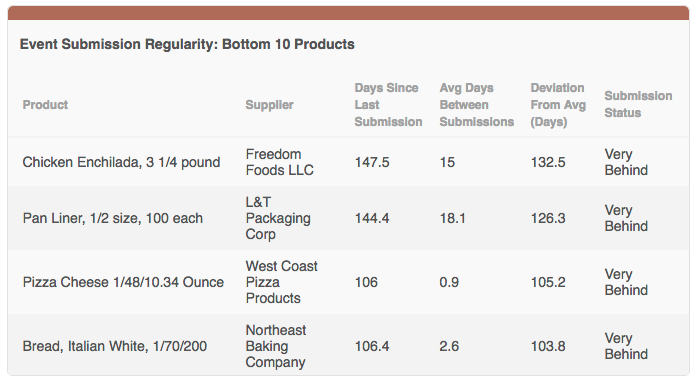Click the Days Since Last Submission header
The image size is (699, 387).
pyautogui.click(x=388, y=105)
